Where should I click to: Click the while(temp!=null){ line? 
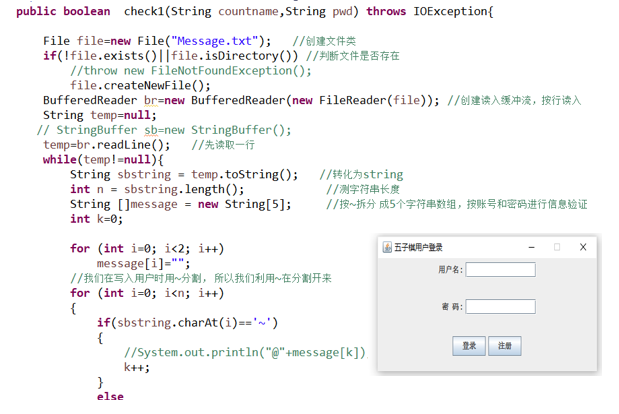[103, 159]
